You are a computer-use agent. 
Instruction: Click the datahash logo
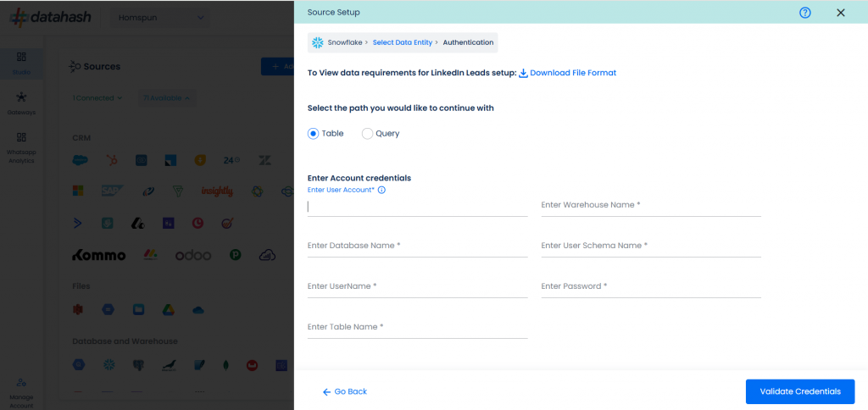pyautogui.click(x=51, y=17)
